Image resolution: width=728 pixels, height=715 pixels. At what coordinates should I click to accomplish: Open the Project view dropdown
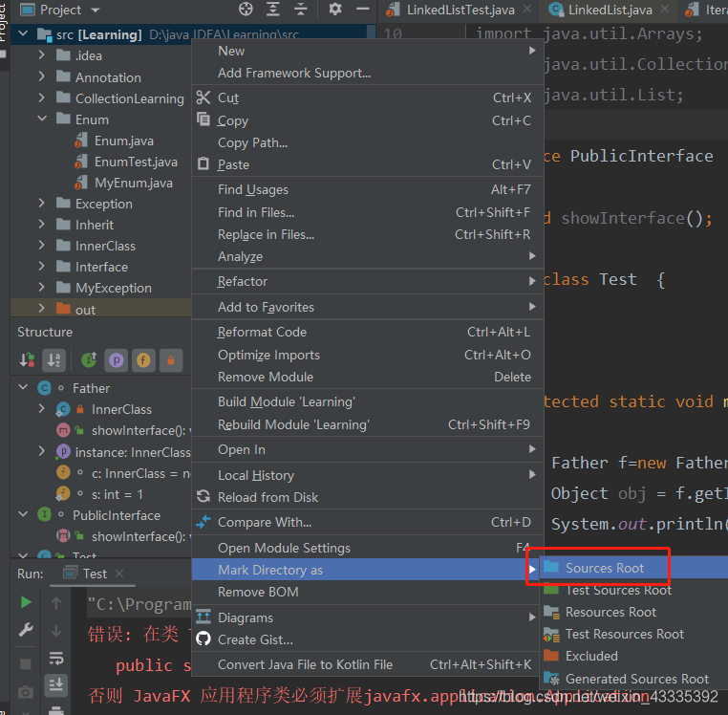coord(96,10)
